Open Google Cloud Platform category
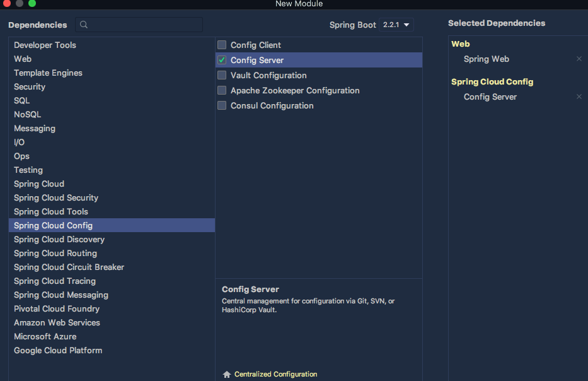Viewport: 588px width, 381px height. (x=112, y=351)
